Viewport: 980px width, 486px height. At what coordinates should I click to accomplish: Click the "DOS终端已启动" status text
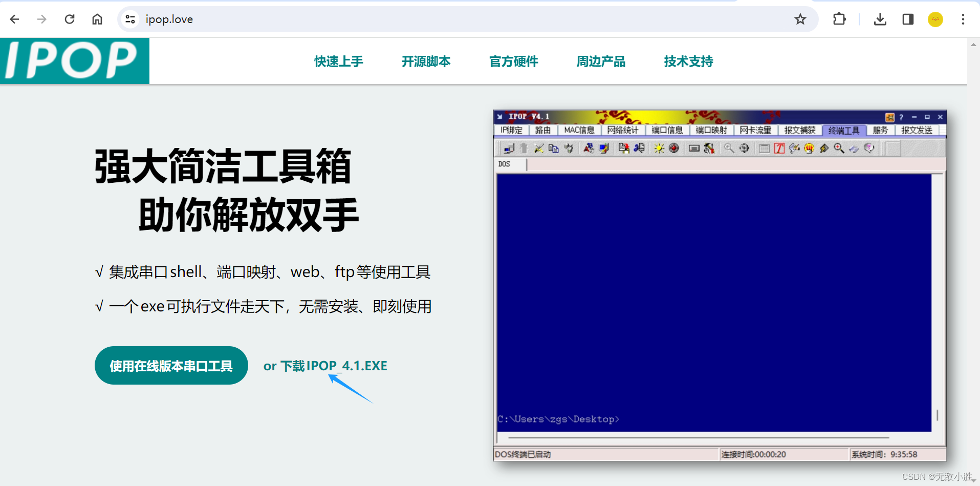pos(523,454)
